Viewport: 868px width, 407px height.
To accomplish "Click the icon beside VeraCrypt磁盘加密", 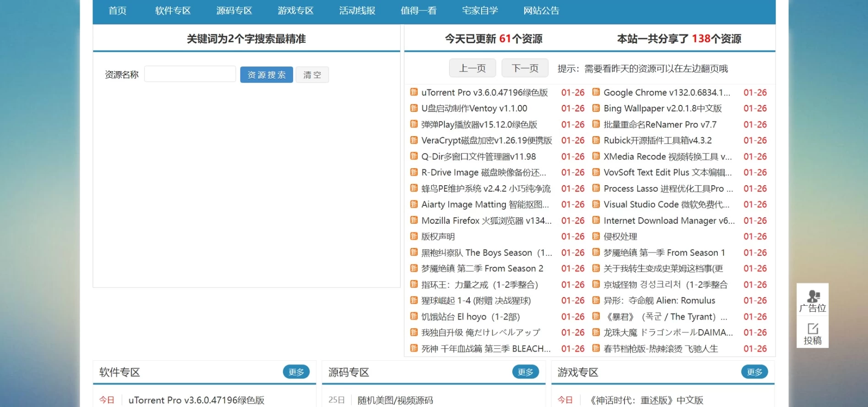I will point(414,140).
